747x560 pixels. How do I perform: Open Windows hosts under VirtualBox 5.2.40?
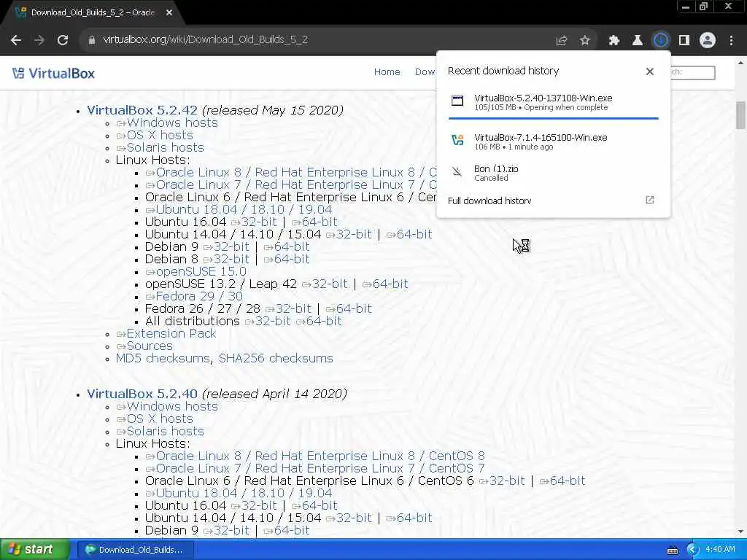pyautogui.click(x=167, y=407)
